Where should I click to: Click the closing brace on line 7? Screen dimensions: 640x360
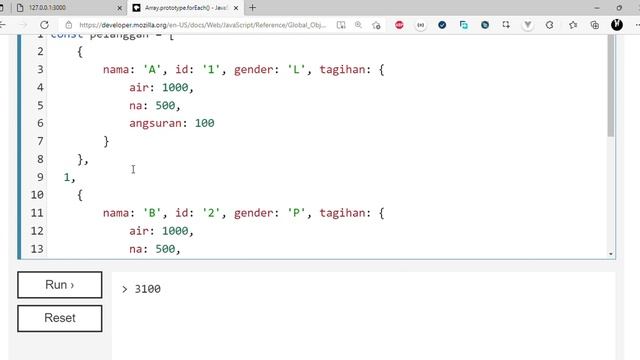106,141
